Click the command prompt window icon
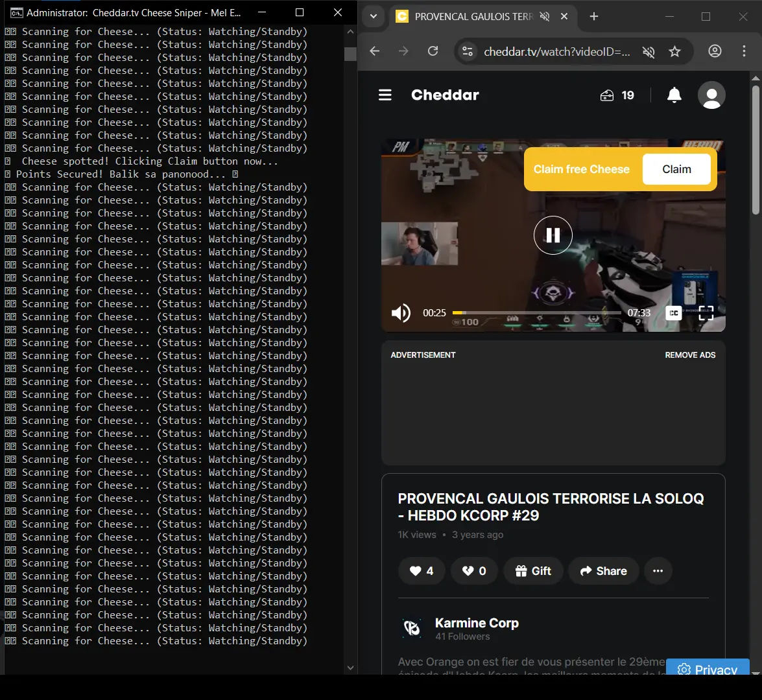The height and width of the screenshot is (700, 762). 16,12
